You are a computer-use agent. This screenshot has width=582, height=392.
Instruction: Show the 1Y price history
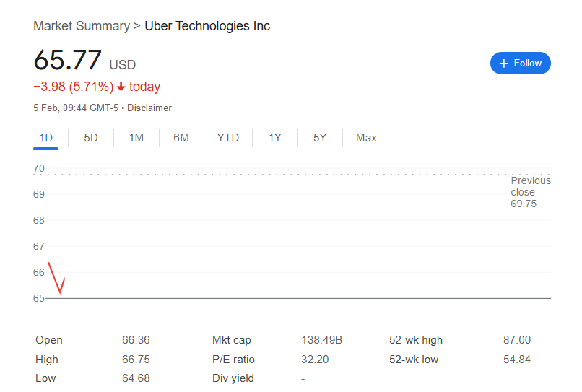[275, 138]
